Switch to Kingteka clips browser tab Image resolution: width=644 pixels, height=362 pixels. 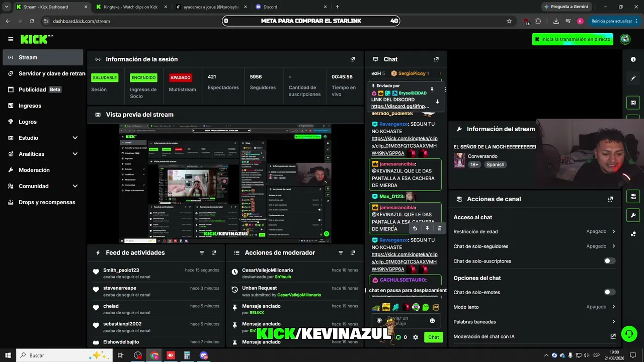pos(131,7)
